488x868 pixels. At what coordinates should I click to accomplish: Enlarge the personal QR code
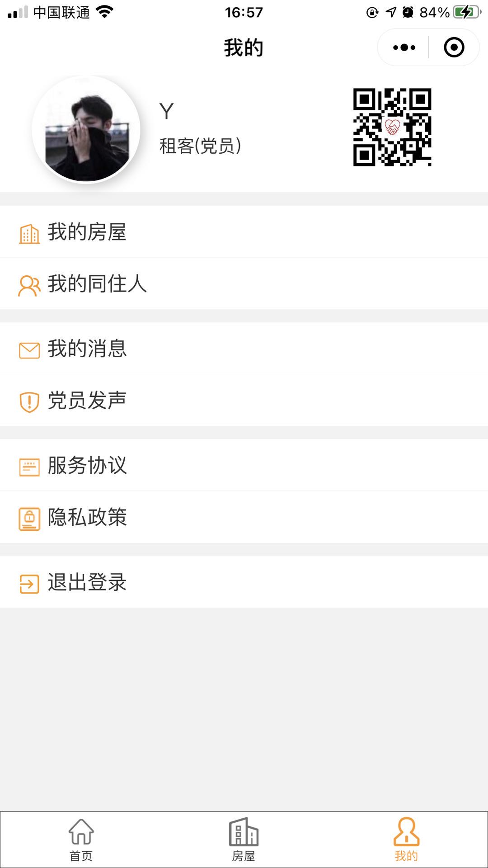[x=392, y=127]
